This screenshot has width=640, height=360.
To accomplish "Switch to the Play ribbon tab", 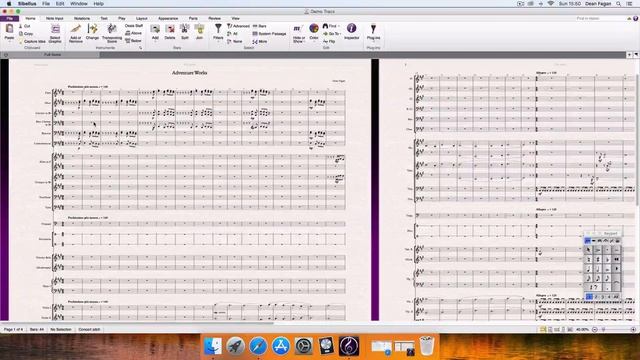I will [x=122, y=18].
